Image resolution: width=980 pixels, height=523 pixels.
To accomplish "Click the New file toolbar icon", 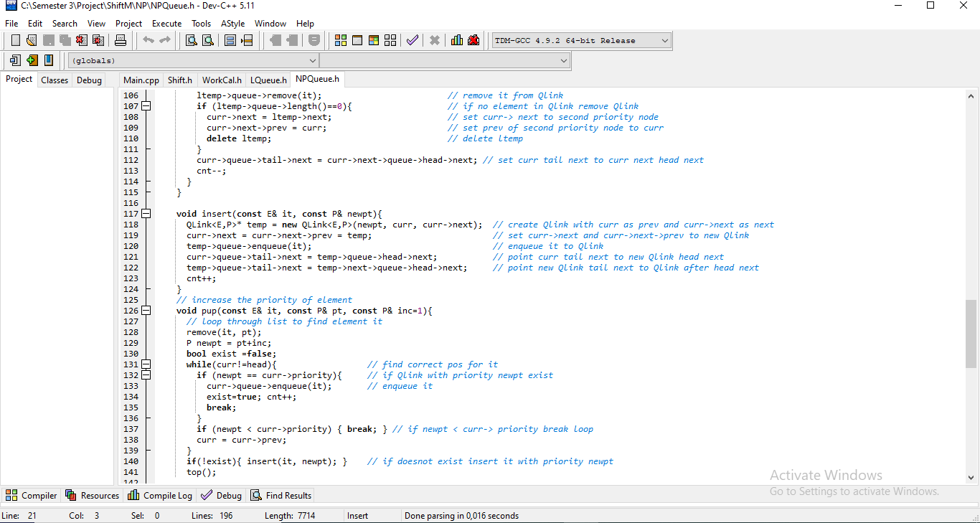I will point(15,40).
